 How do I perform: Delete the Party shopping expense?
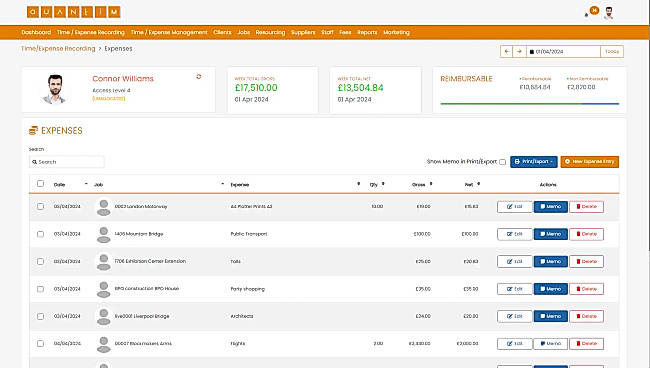[586, 289]
